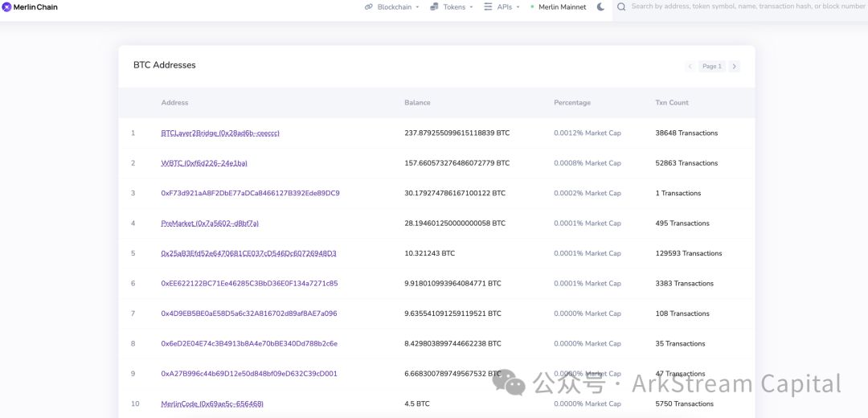Click 52863 Transactions count
The width and height of the screenshot is (868, 418).
click(x=686, y=163)
